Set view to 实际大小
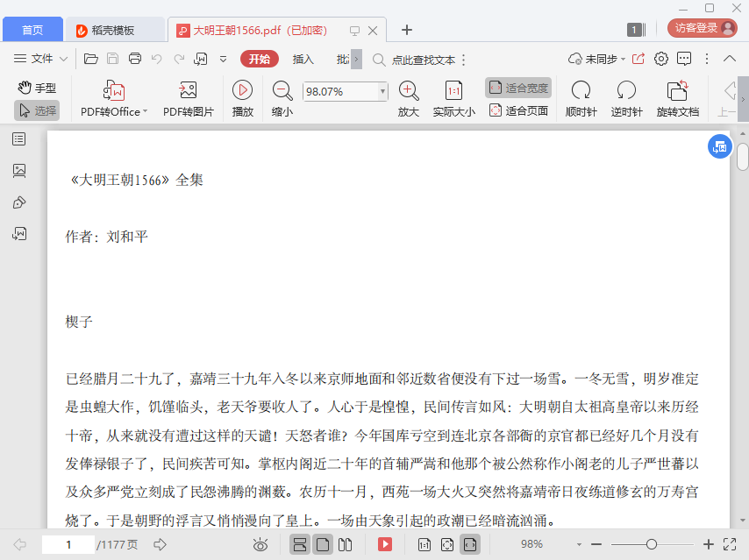749x560 pixels. (x=453, y=99)
